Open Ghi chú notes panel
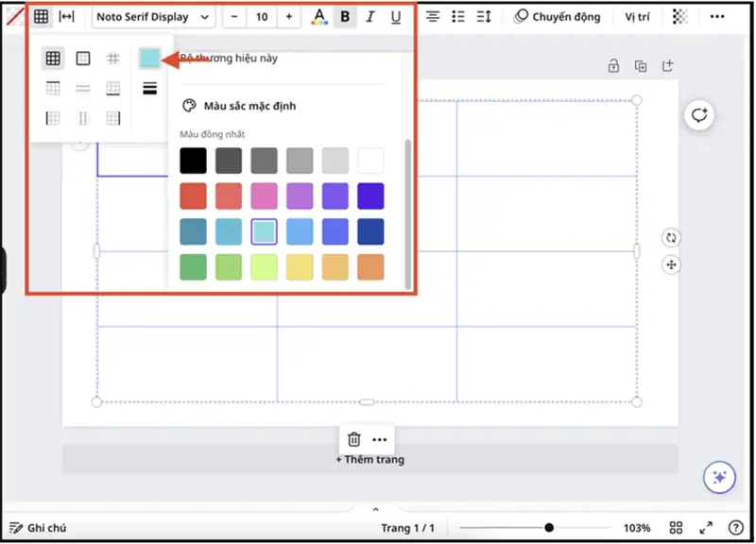This screenshot has width=756, height=544. pos(38,528)
